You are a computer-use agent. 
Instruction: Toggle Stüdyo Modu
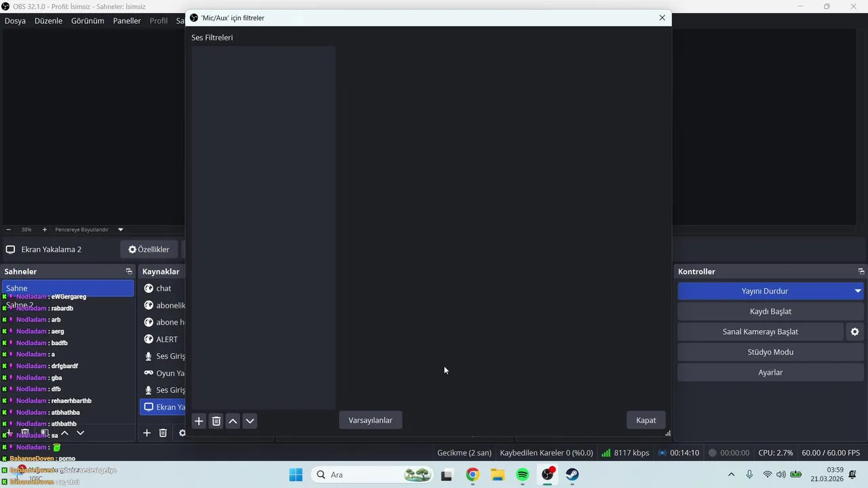[770, 352]
